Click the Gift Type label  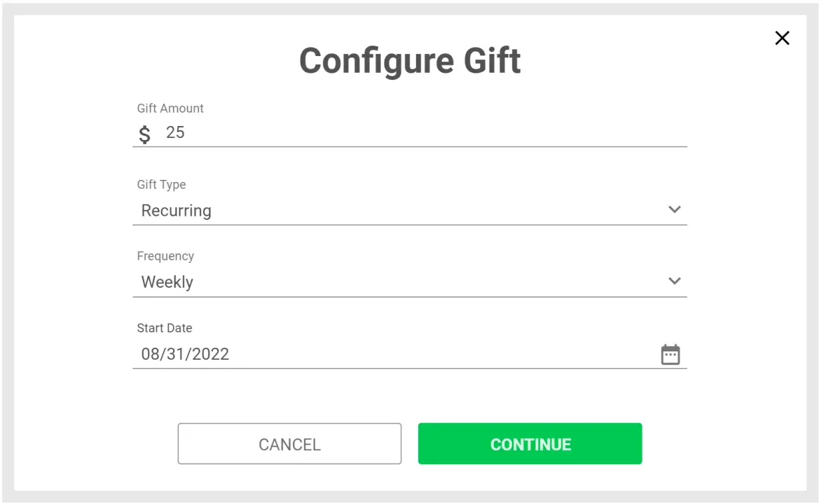pyautogui.click(x=161, y=185)
